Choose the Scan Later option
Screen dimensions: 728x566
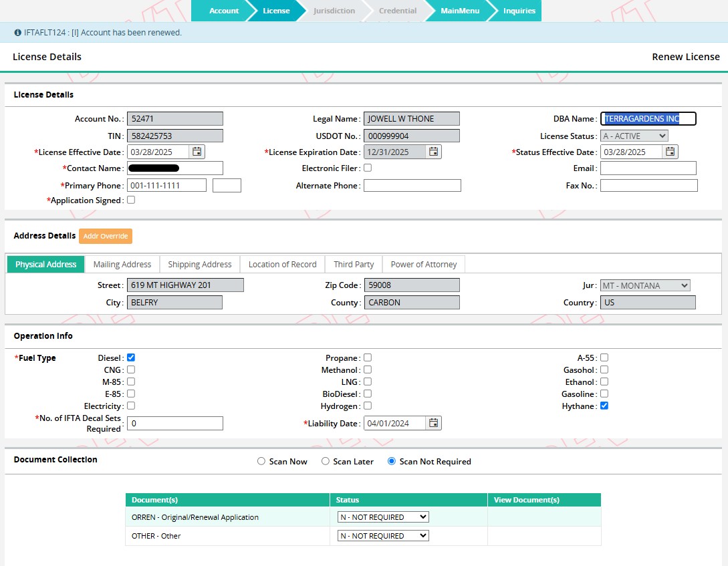pyautogui.click(x=326, y=461)
